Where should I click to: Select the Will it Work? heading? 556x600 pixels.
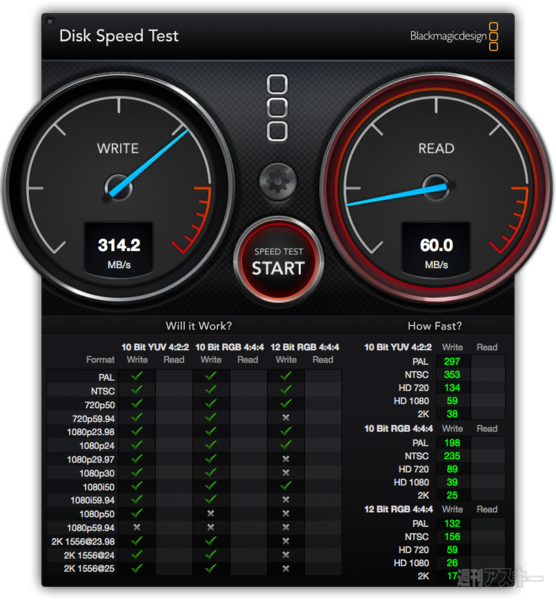pyautogui.click(x=199, y=326)
